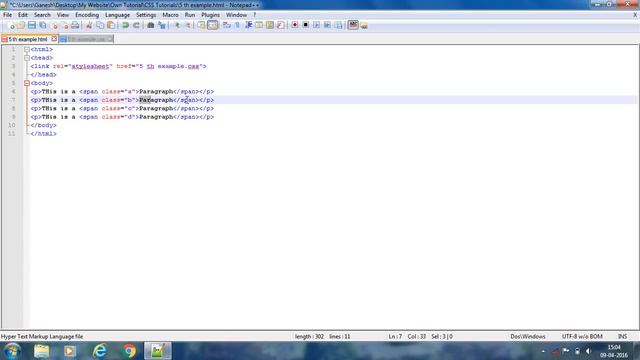Cut selection with the scissors icon
The height and width of the screenshot is (360, 640).
tap(89, 25)
